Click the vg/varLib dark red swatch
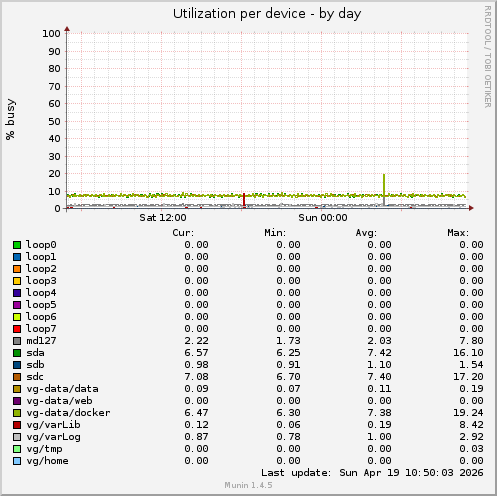497x496 pixels. point(17,425)
